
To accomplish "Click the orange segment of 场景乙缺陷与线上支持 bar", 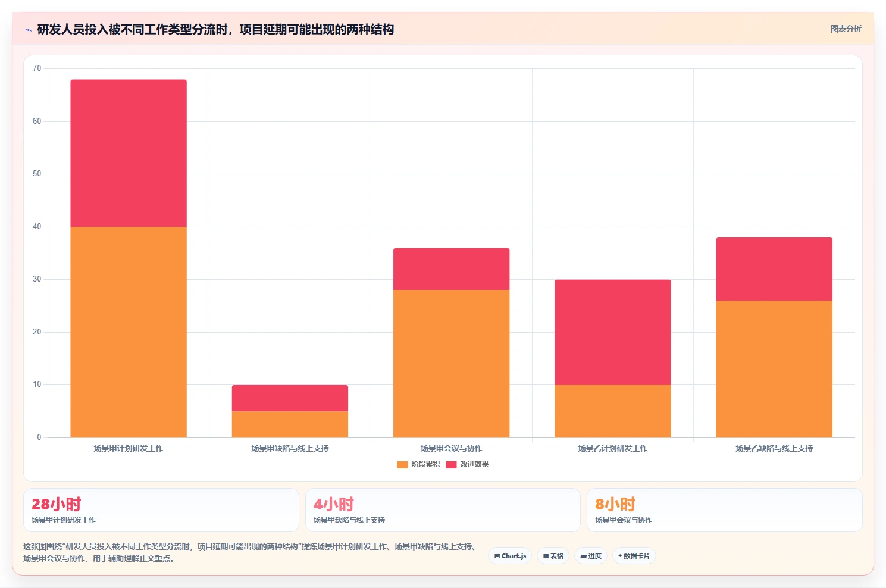I will pos(774,369).
